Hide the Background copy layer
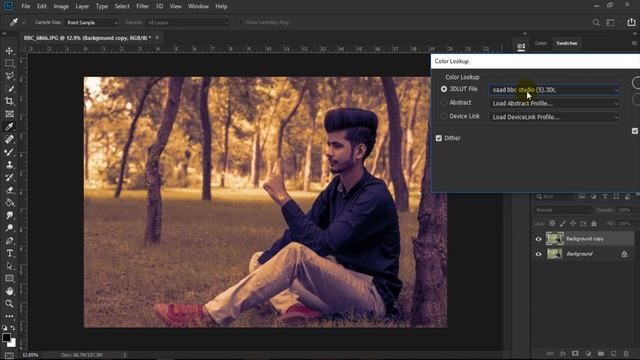Viewport: 640px width, 360px height. click(x=538, y=239)
